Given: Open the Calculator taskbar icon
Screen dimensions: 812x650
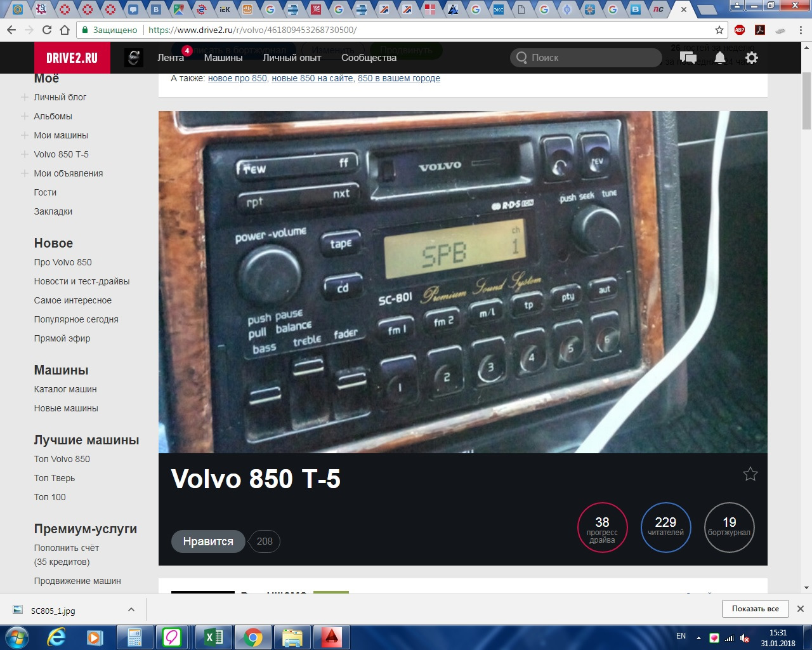Looking at the screenshot, I should (x=134, y=637).
